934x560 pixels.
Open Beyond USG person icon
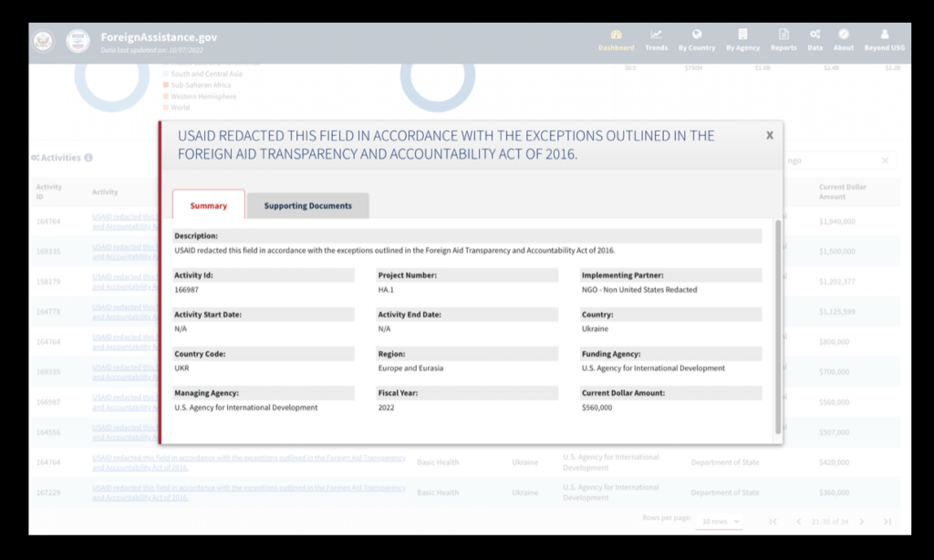pyautogui.click(x=884, y=35)
